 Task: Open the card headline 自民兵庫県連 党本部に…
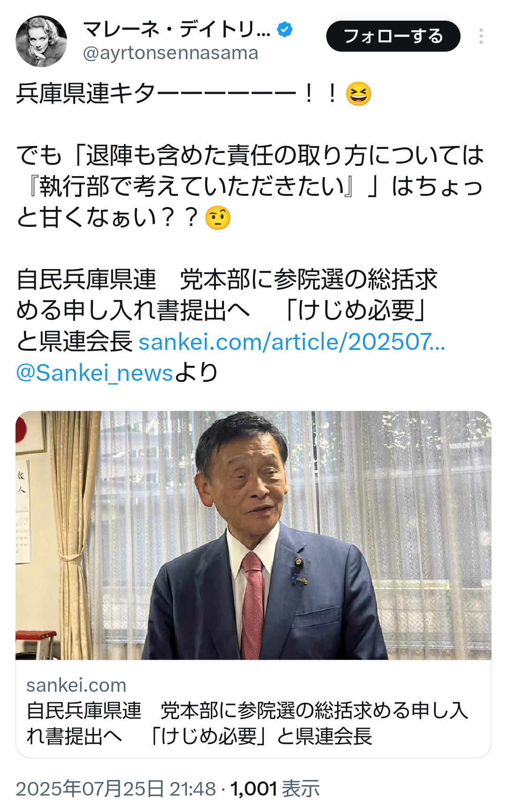point(247,723)
